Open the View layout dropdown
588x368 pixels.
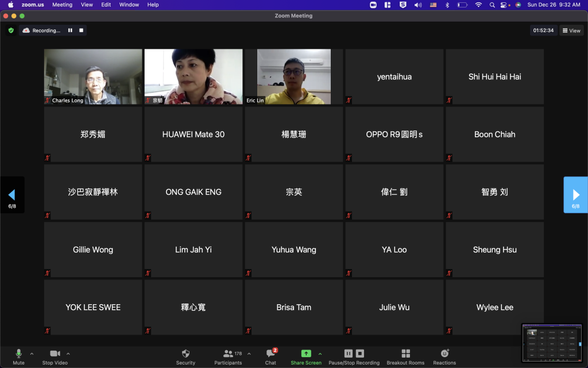pos(571,30)
